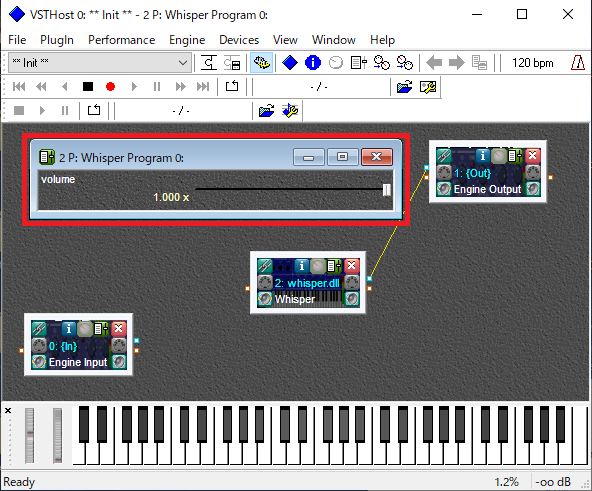Click the volume slider handle in Whisper window
592x491 pixels.
[387, 190]
